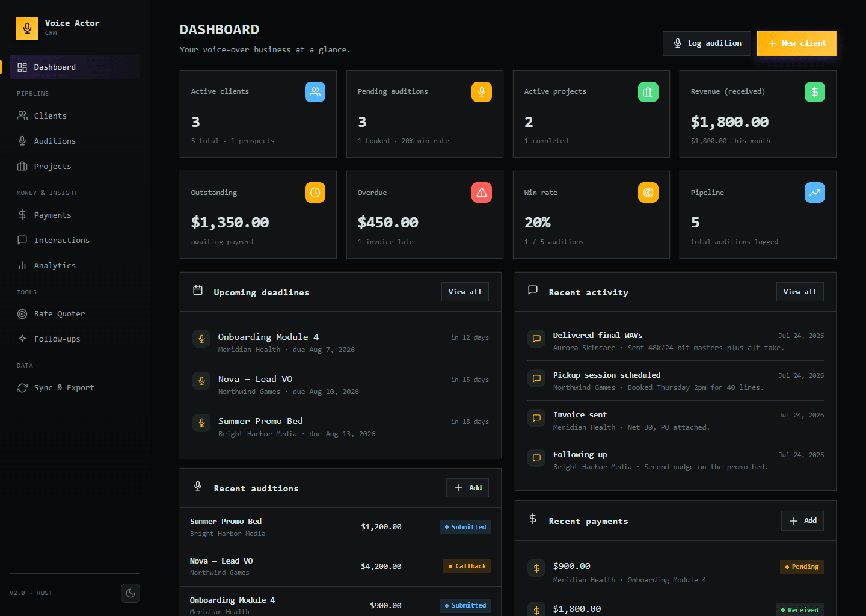This screenshot has width=866, height=616.
Task: Click the Active clients people icon
Action: point(315,92)
